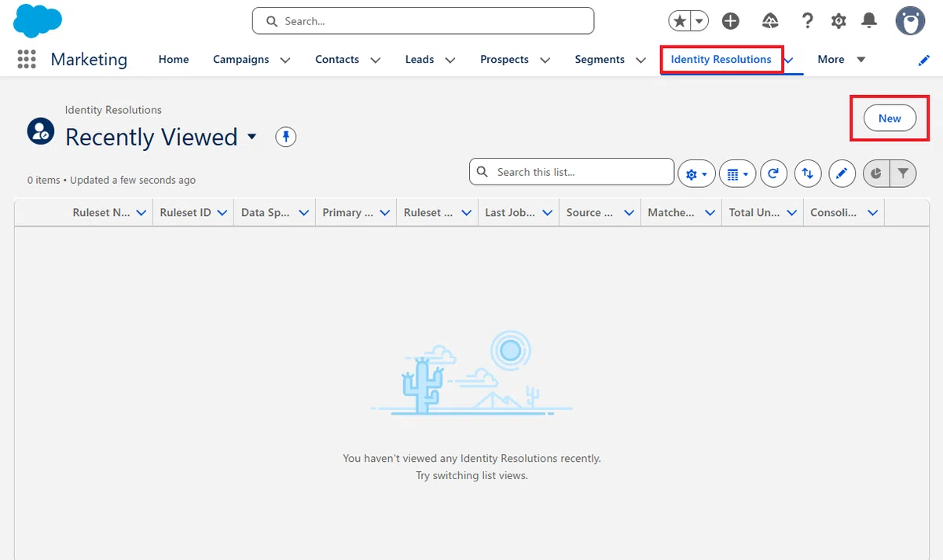
Task: Click the pencil icon to edit navigation
Action: click(x=924, y=60)
